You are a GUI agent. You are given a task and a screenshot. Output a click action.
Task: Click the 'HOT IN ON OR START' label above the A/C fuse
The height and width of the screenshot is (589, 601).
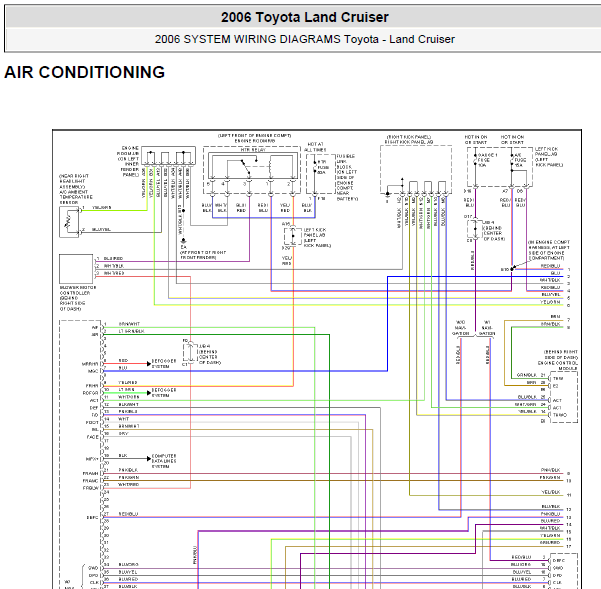tap(512, 139)
